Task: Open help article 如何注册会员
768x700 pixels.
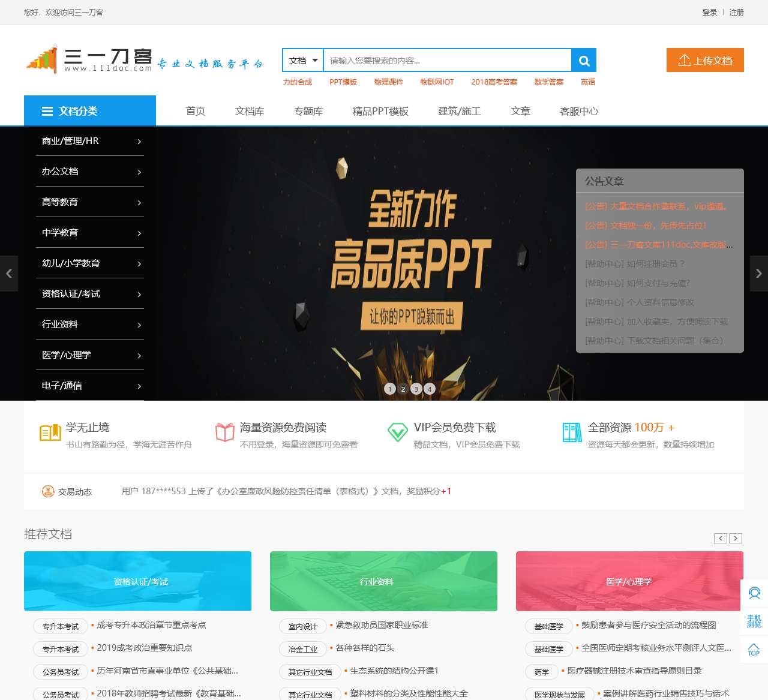Action: coord(635,264)
